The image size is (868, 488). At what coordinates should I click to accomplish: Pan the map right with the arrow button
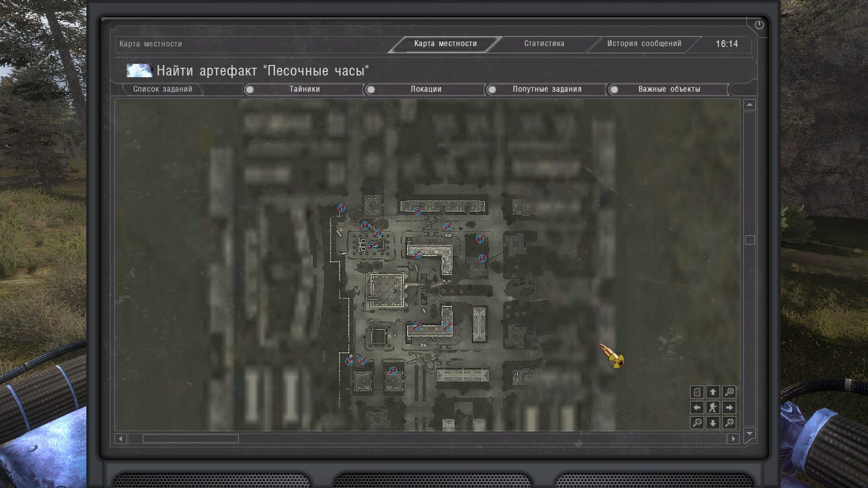point(729,407)
